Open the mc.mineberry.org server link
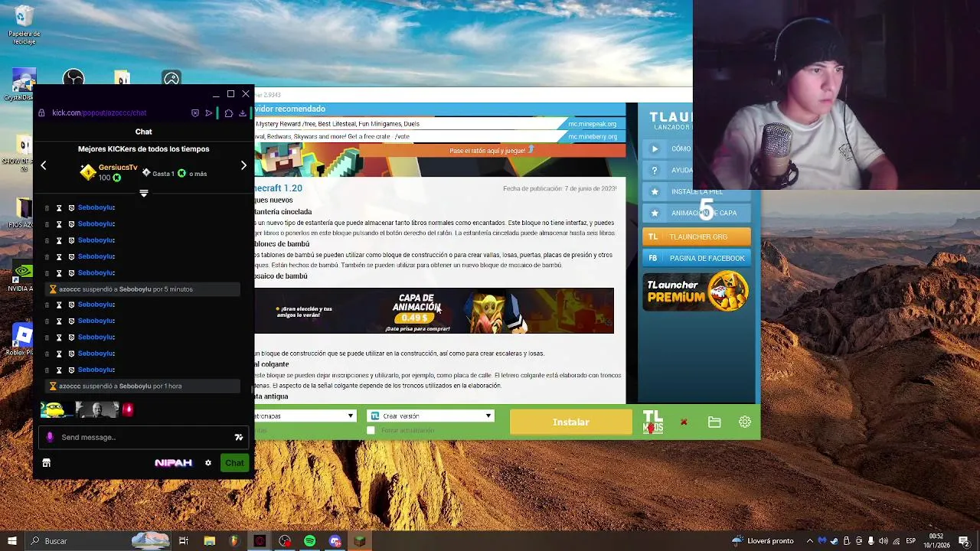Image resolution: width=980 pixels, height=551 pixels. point(592,137)
